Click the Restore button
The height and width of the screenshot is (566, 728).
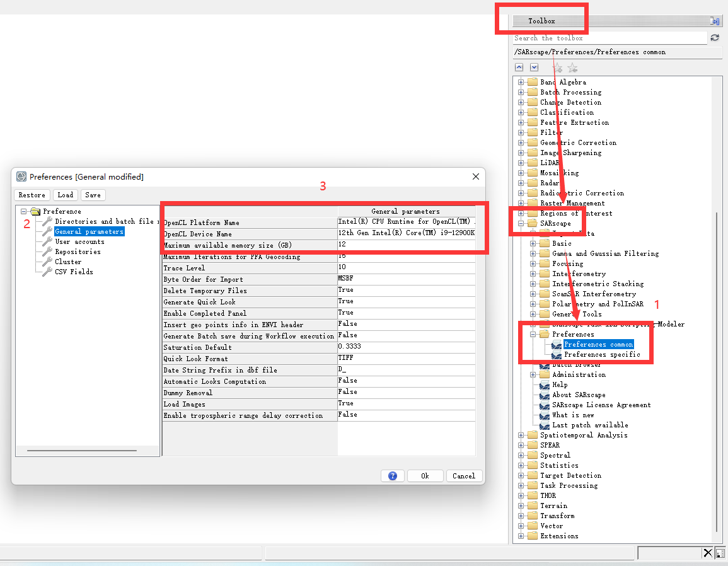coord(32,195)
